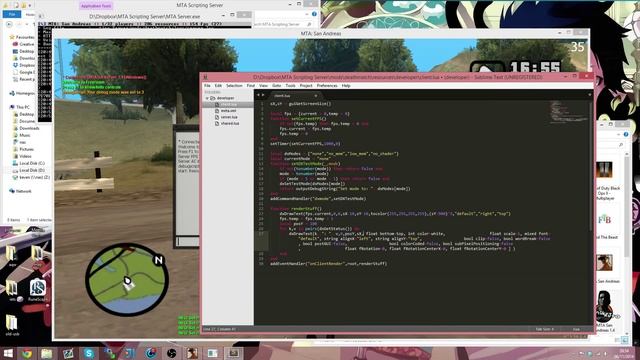This screenshot has width=640, height=360.
Task: Open the Find menu in Sublime Text
Action: (x=251, y=86)
